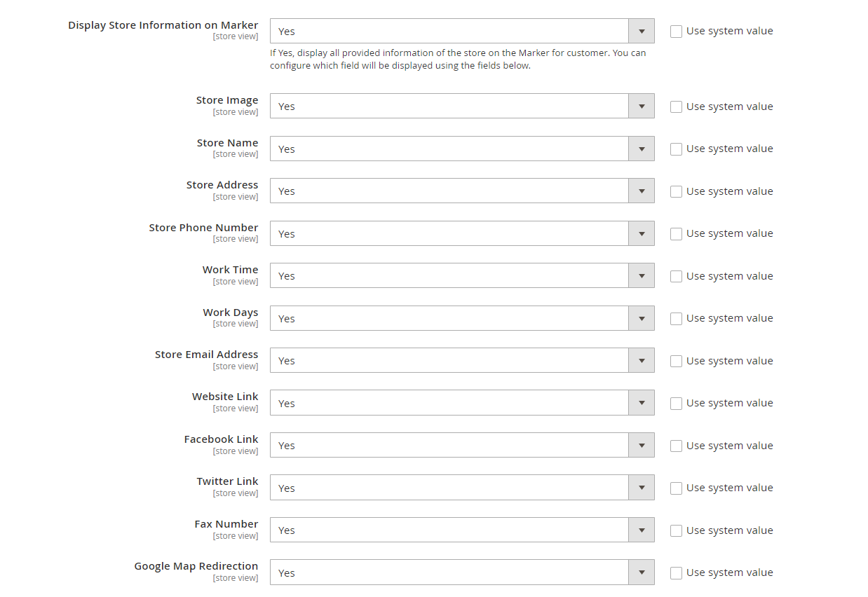Viewport: 868px width, 597px height.
Task: Open the Fax Number dropdown
Action: pyautogui.click(x=461, y=530)
